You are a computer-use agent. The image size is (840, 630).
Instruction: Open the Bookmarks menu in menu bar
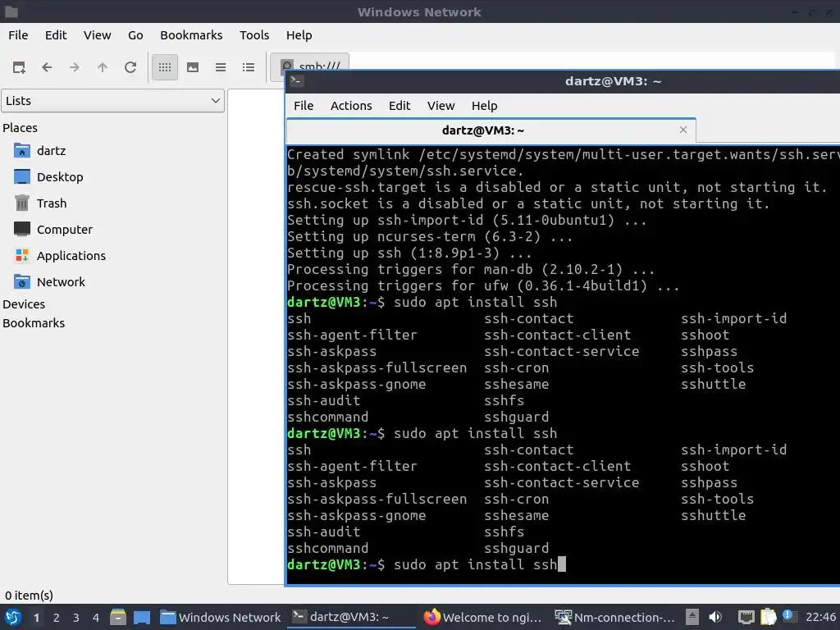point(191,35)
